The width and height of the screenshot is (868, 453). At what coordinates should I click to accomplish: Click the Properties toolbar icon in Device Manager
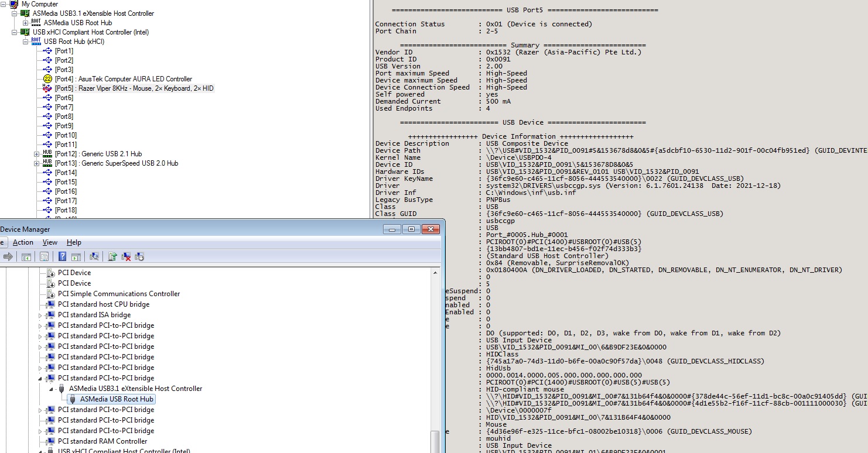point(44,256)
